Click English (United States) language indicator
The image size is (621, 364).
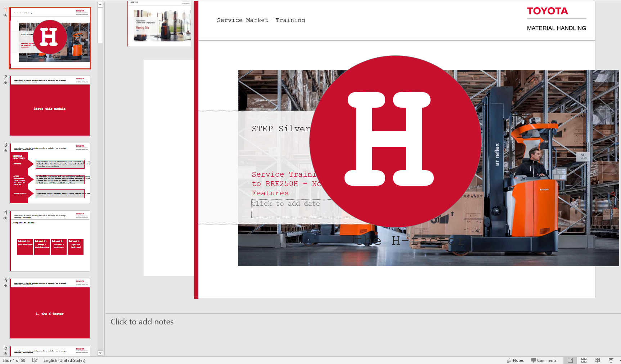(64, 360)
